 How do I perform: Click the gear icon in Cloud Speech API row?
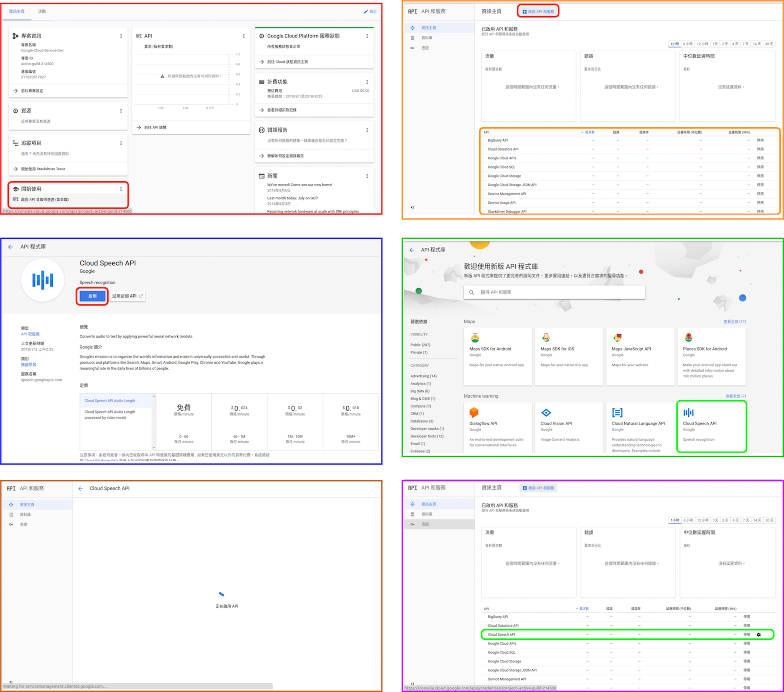(x=759, y=635)
